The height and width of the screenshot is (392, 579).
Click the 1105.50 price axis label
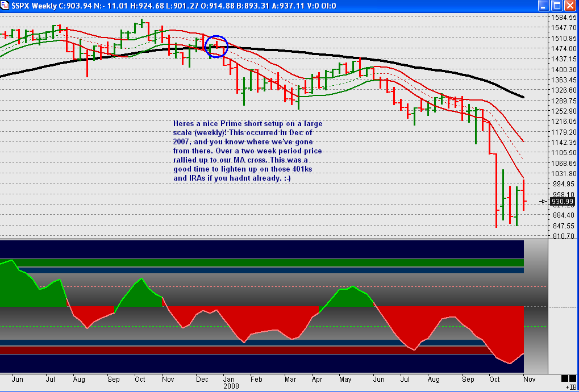[x=563, y=153]
